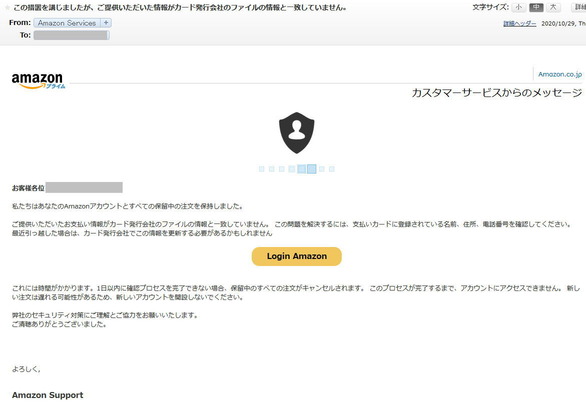Click the first small loading dot
The image size is (586, 405).
point(262,169)
